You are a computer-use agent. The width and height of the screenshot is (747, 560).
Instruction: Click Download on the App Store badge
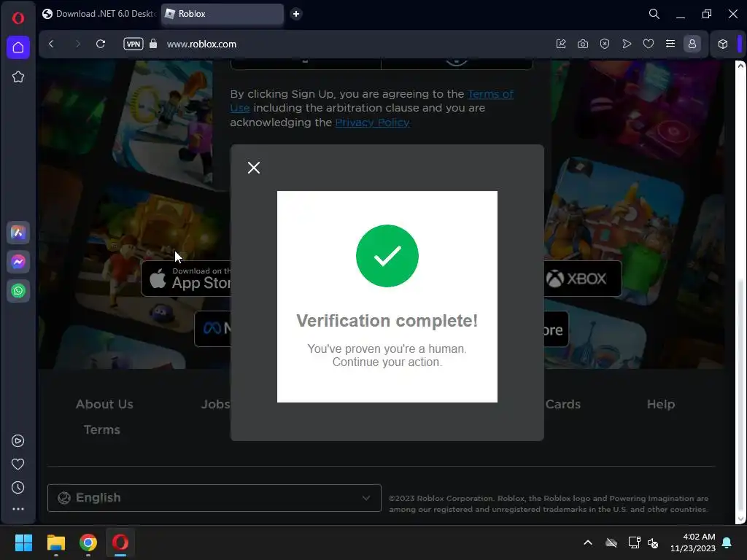click(x=186, y=279)
